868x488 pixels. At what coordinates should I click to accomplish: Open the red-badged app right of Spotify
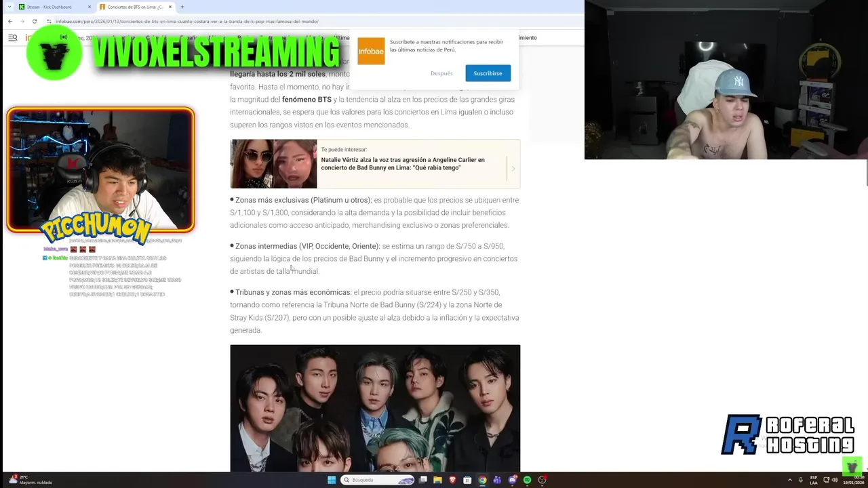[x=542, y=480]
